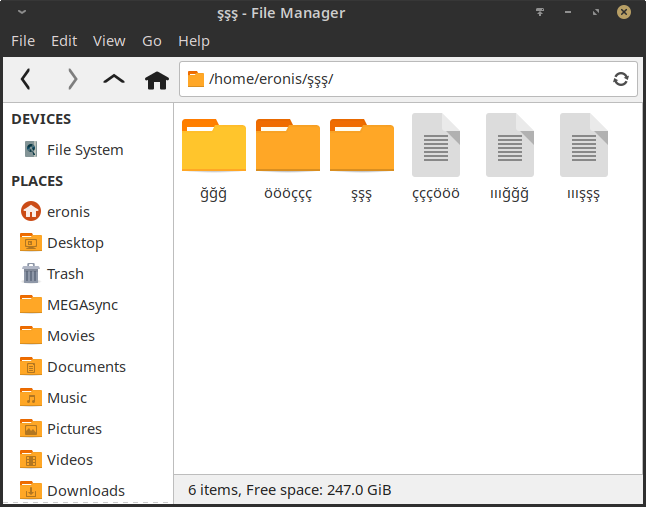The image size is (646, 507).
Task: Open the window menu chevron in titlebar
Action: [22, 12]
